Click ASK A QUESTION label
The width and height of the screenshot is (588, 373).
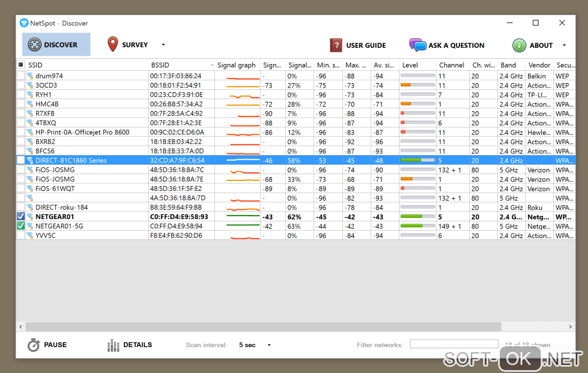(x=457, y=46)
